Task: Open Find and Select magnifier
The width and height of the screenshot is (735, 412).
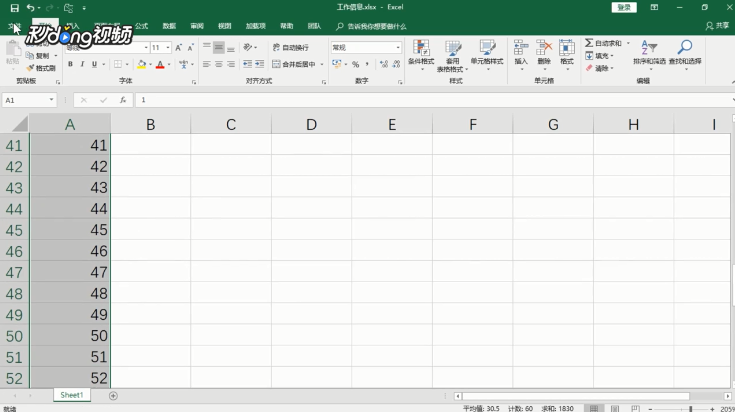Action: (x=685, y=54)
